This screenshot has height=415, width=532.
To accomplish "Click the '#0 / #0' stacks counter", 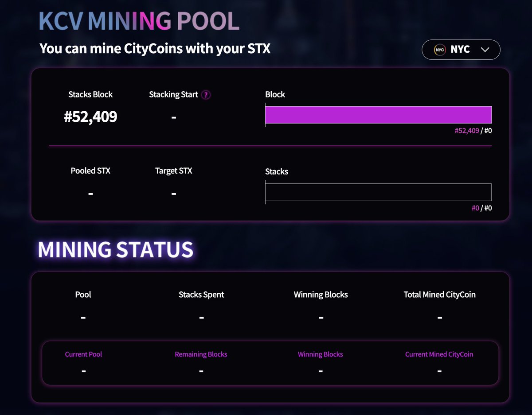I will pos(481,208).
